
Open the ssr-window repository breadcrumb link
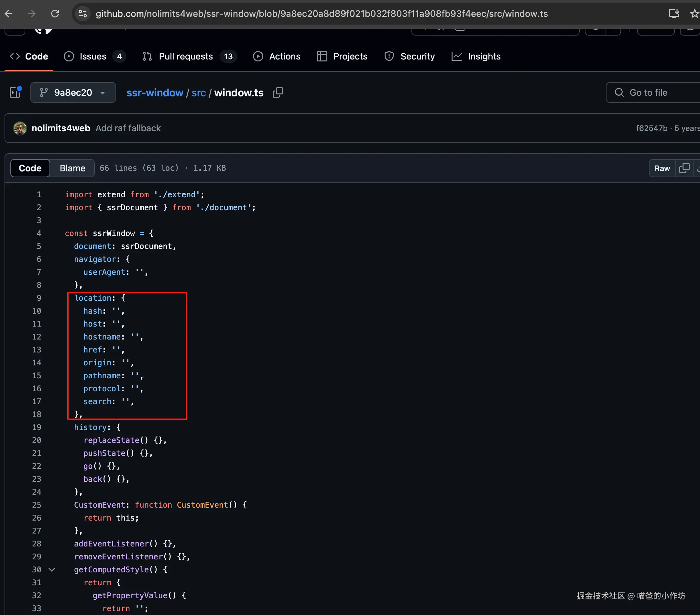point(155,93)
